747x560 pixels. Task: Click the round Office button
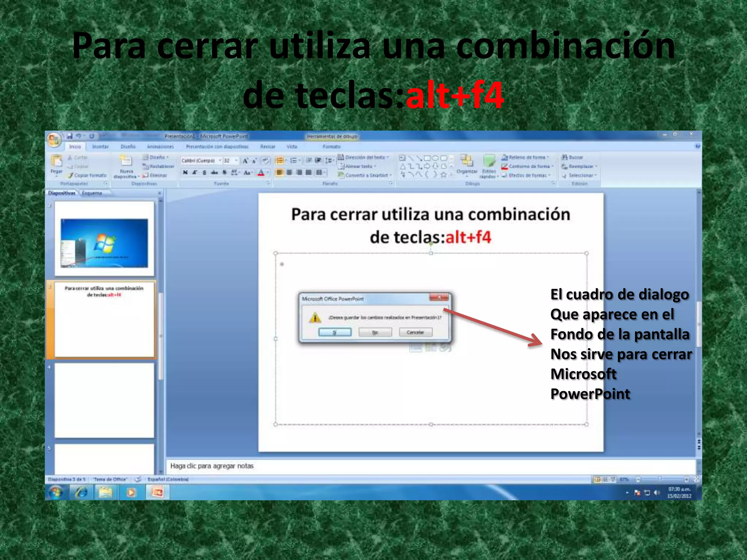click(x=54, y=140)
